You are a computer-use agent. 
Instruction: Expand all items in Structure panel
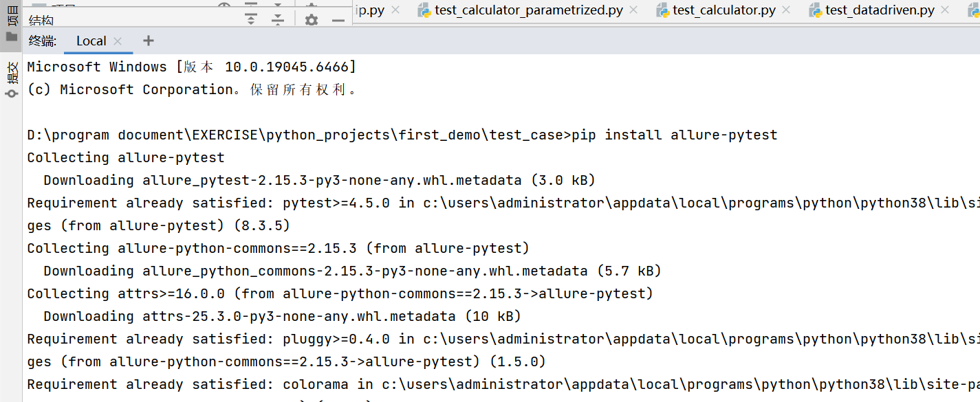251,20
